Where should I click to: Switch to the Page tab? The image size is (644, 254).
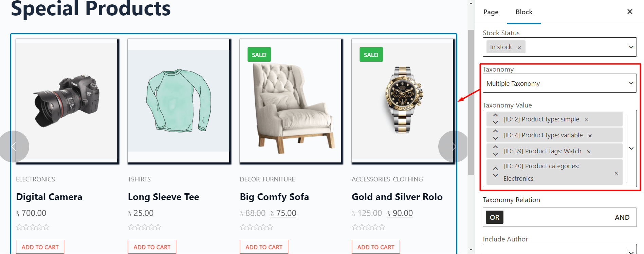pos(491,12)
